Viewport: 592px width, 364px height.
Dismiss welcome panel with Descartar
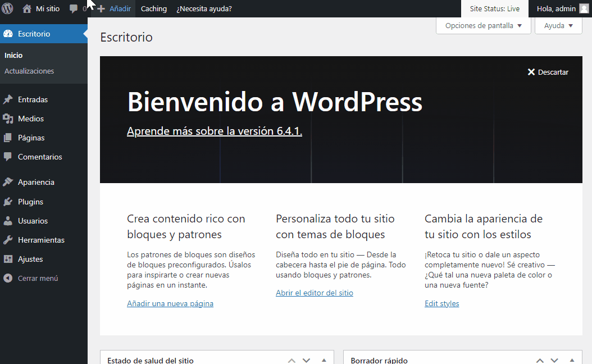point(553,72)
